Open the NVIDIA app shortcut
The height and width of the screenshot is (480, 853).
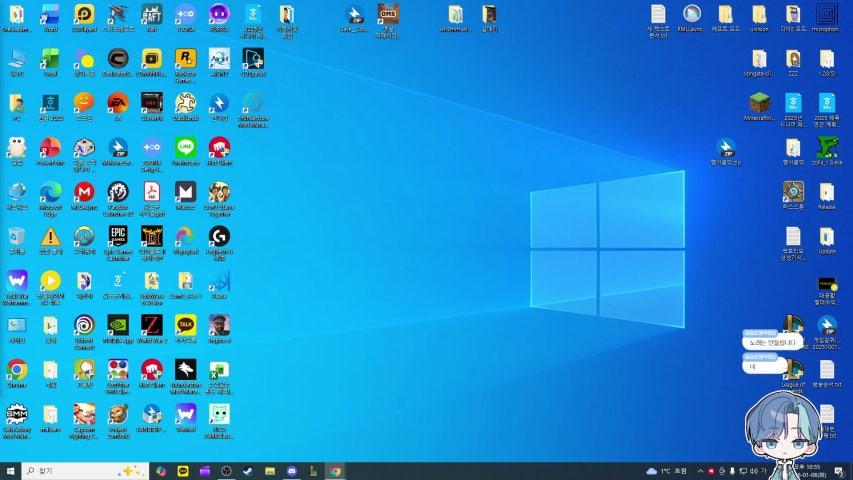118,325
